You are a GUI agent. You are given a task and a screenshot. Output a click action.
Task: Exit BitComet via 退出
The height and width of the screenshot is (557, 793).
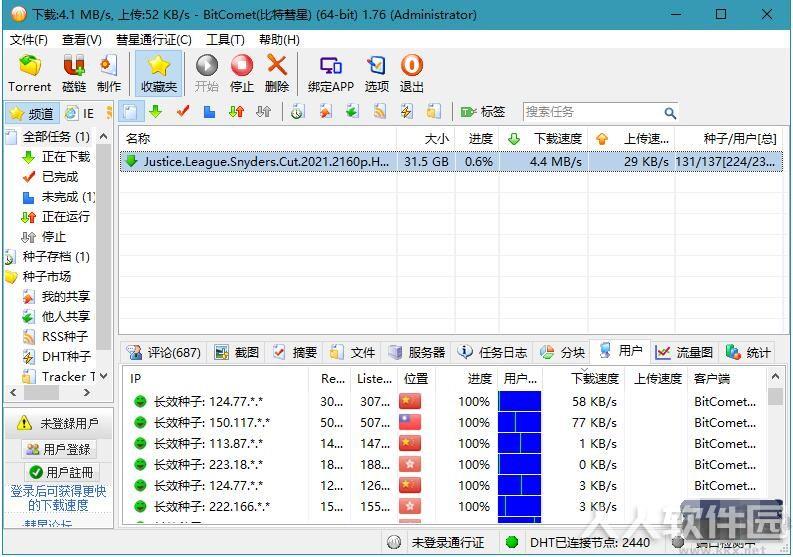click(412, 74)
